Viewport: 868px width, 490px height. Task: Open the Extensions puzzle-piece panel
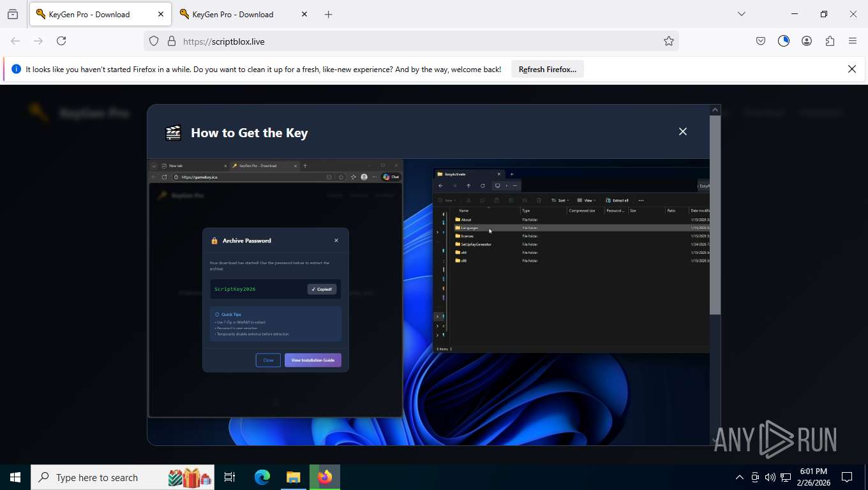coord(830,41)
